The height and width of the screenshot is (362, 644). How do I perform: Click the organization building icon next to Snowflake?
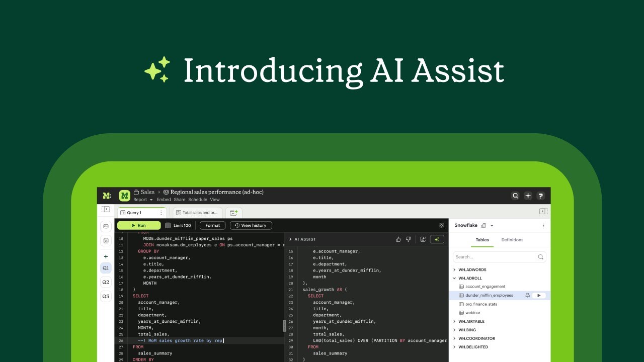click(x=484, y=226)
